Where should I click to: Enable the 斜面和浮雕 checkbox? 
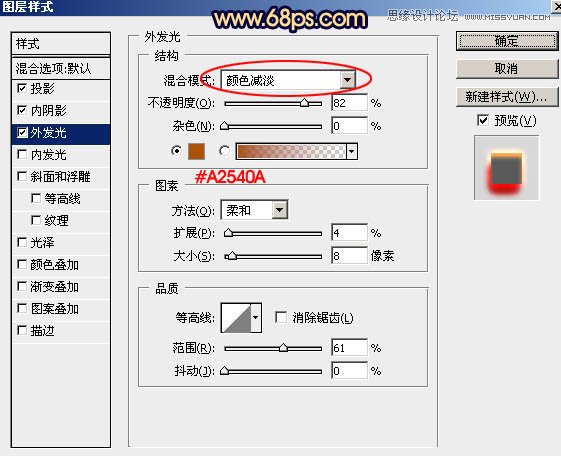(22, 176)
